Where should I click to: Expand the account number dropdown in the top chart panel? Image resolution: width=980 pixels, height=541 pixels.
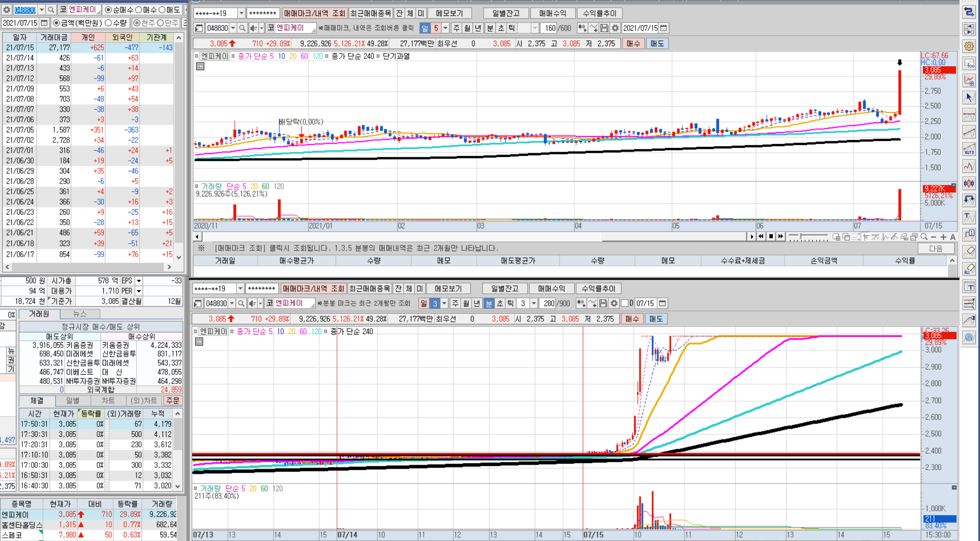(x=242, y=13)
